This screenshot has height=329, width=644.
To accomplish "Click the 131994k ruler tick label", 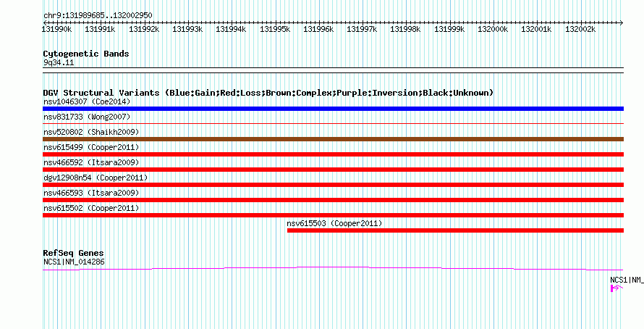I will point(231,30).
